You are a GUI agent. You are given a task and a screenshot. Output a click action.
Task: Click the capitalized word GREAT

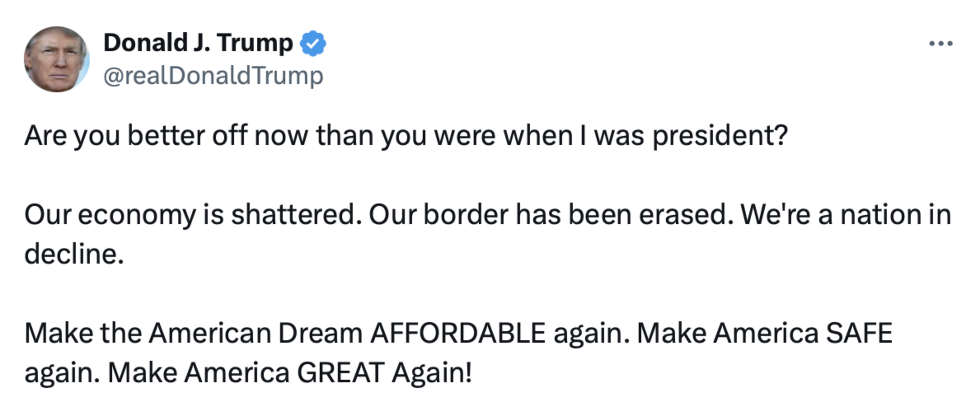tap(341, 373)
